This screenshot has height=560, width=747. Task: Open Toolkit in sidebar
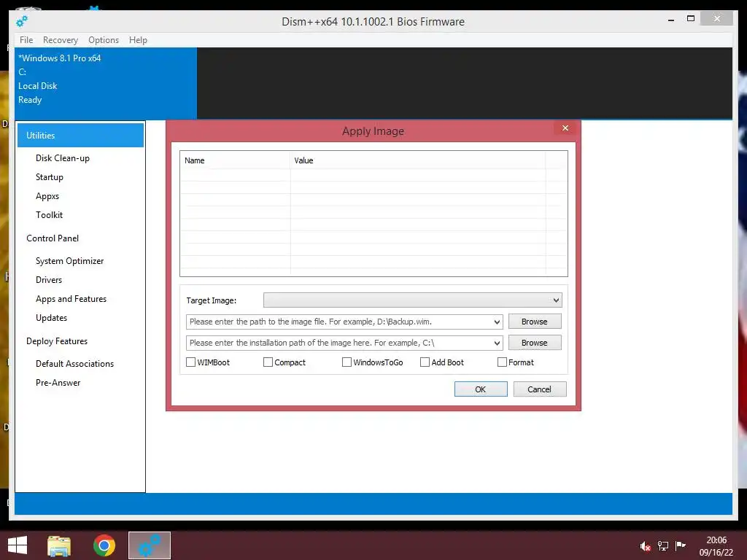pos(49,215)
